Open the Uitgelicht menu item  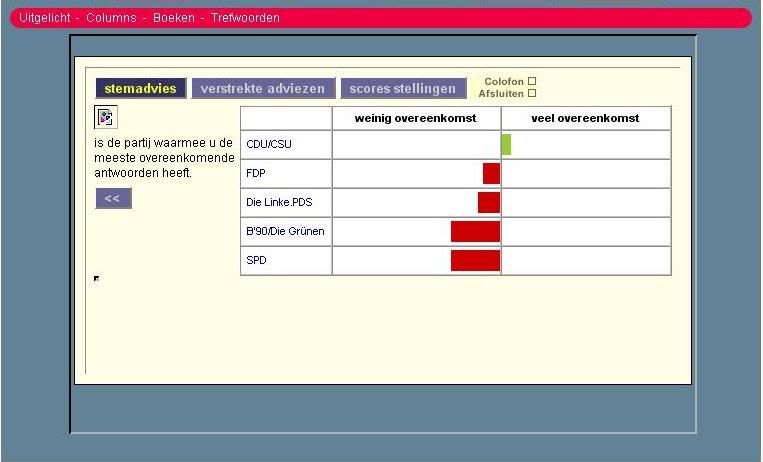coord(45,18)
